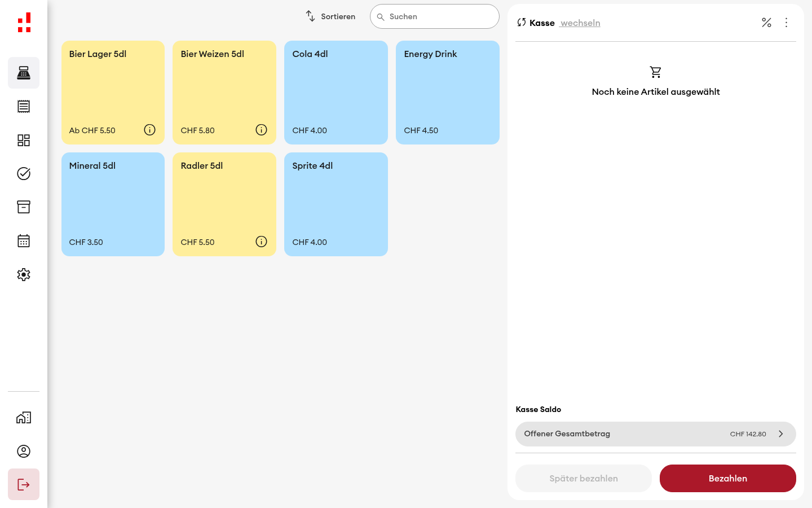Open the archive box sidebar icon
812x508 pixels.
tap(24, 207)
